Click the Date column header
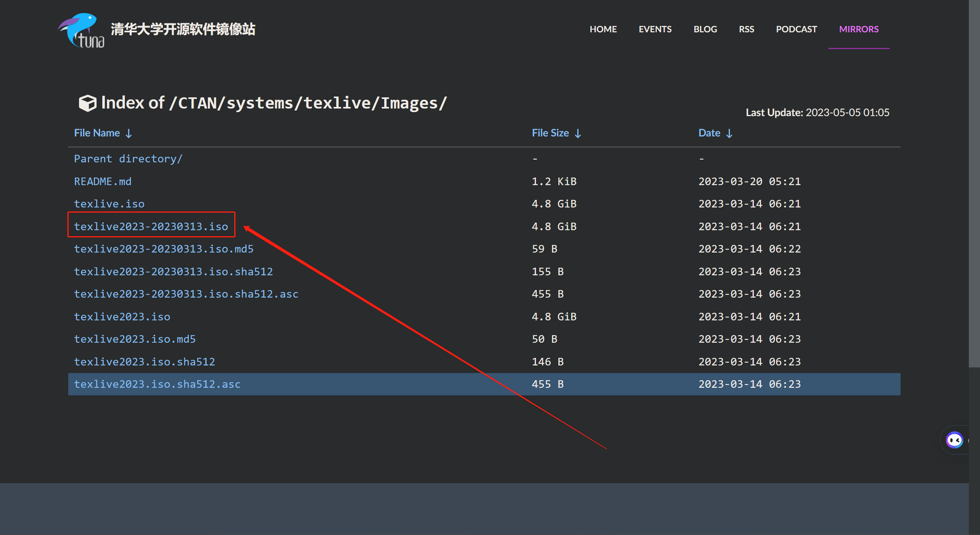This screenshot has width=980, height=535. coord(709,133)
